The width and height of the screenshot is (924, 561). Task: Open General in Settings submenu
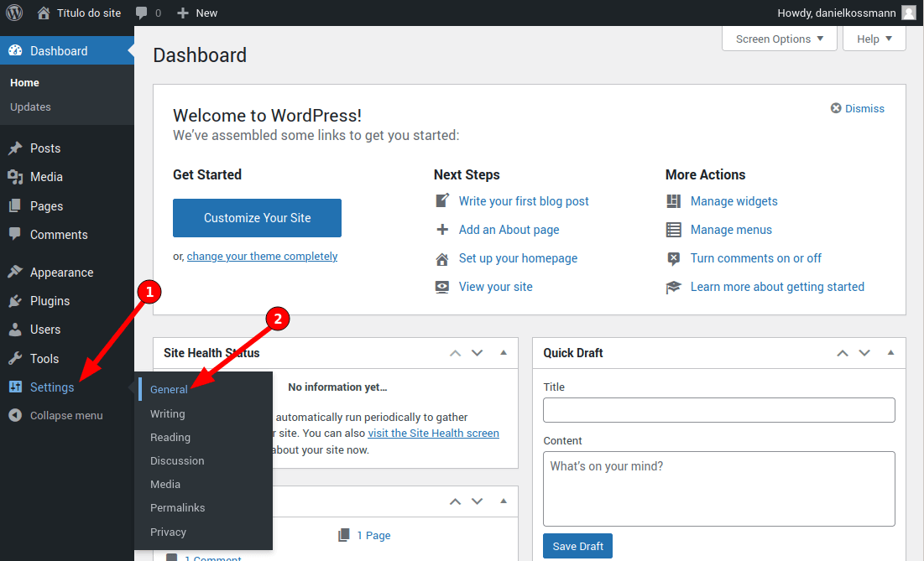pyautogui.click(x=169, y=389)
